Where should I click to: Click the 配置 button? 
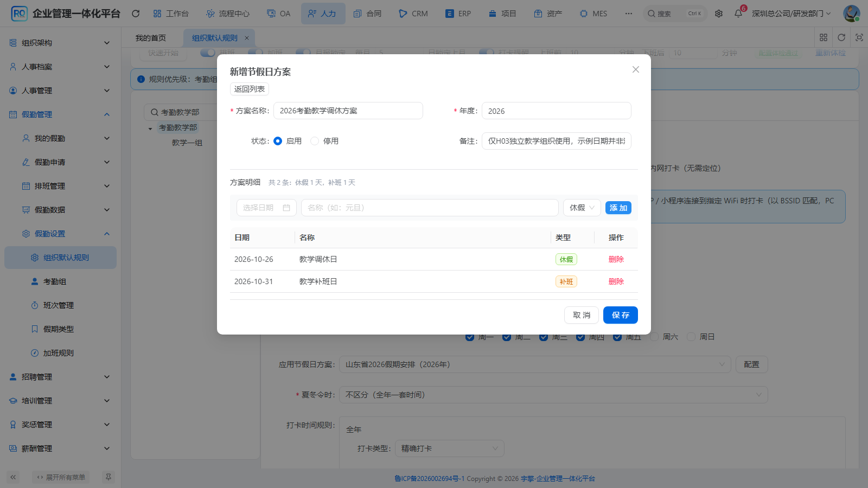[x=752, y=364]
